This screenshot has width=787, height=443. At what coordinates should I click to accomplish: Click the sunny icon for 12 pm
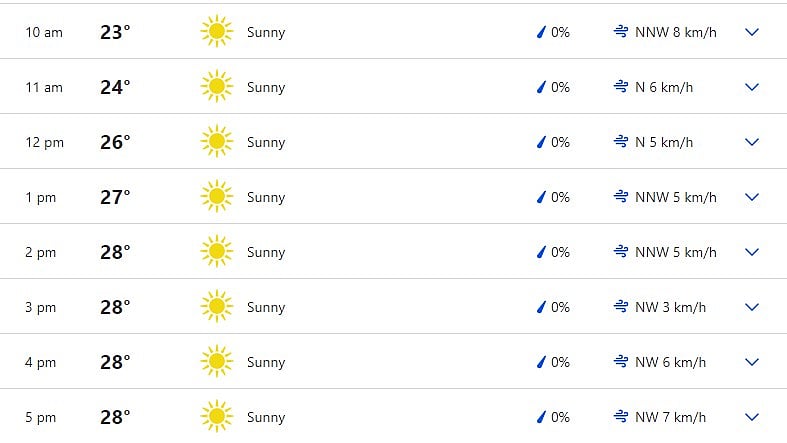pyautogui.click(x=217, y=141)
